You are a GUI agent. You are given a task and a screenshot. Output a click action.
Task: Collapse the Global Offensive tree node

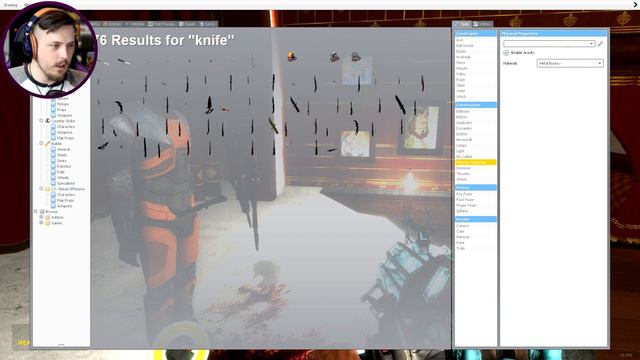pos(41,189)
